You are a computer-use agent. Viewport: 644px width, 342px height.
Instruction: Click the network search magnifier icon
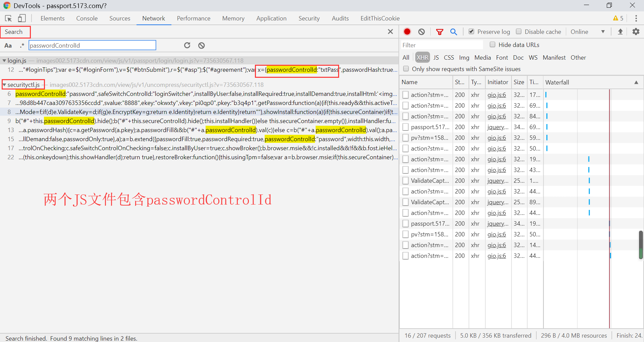click(x=453, y=32)
